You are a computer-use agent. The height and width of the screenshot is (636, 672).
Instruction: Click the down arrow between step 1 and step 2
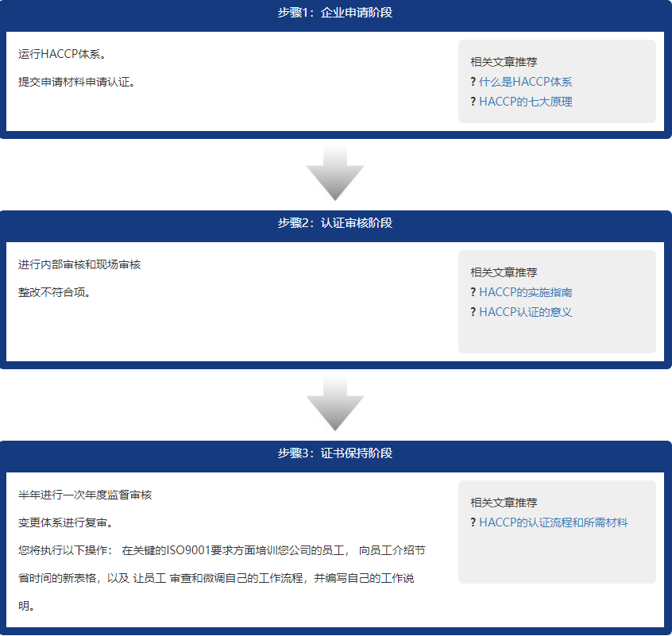tap(335, 173)
